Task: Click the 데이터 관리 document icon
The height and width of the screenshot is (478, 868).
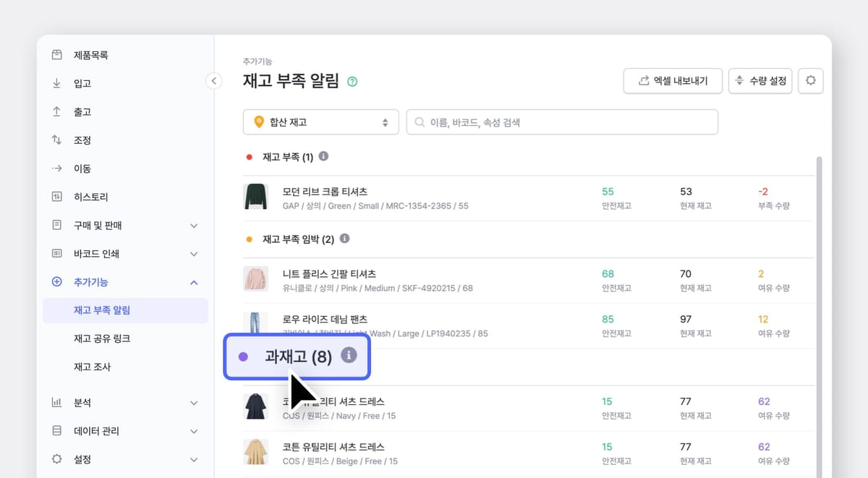Action: click(56, 430)
